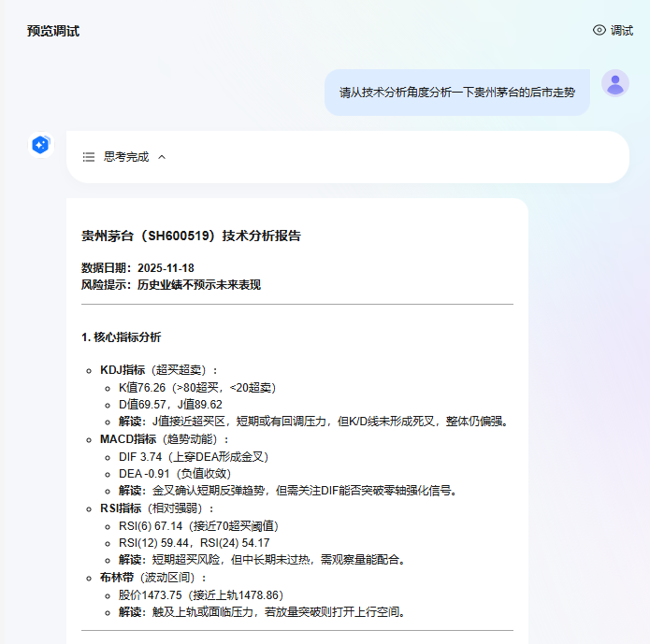
Task: Click the eye icon next to 调试
Action: pyautogui.click(x=599, y=30)
